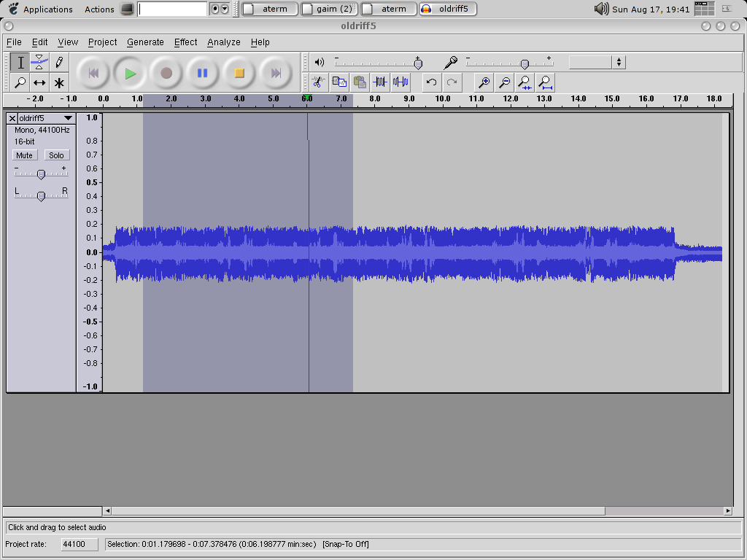Image resolution: width=747 pixels, height=560 pixels.
Task: Open the Effect menu
Action: coord(185,42)
